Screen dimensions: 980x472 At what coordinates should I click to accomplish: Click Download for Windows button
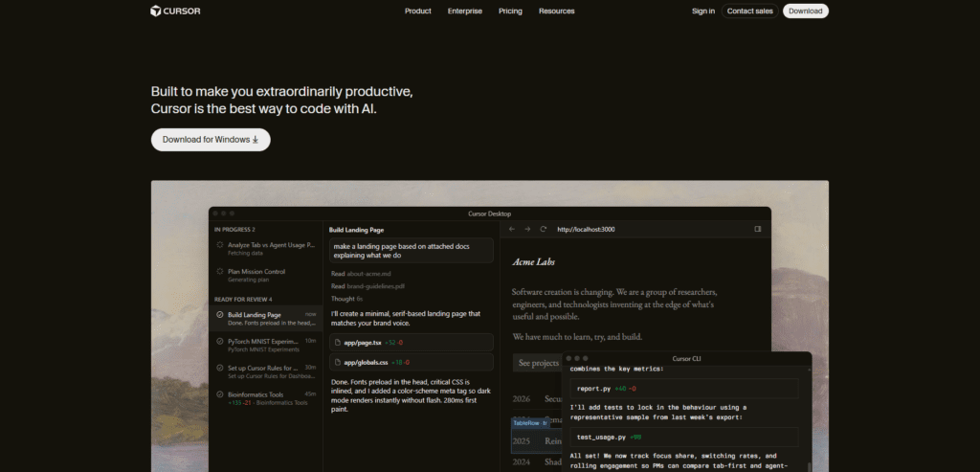[211, 140]
